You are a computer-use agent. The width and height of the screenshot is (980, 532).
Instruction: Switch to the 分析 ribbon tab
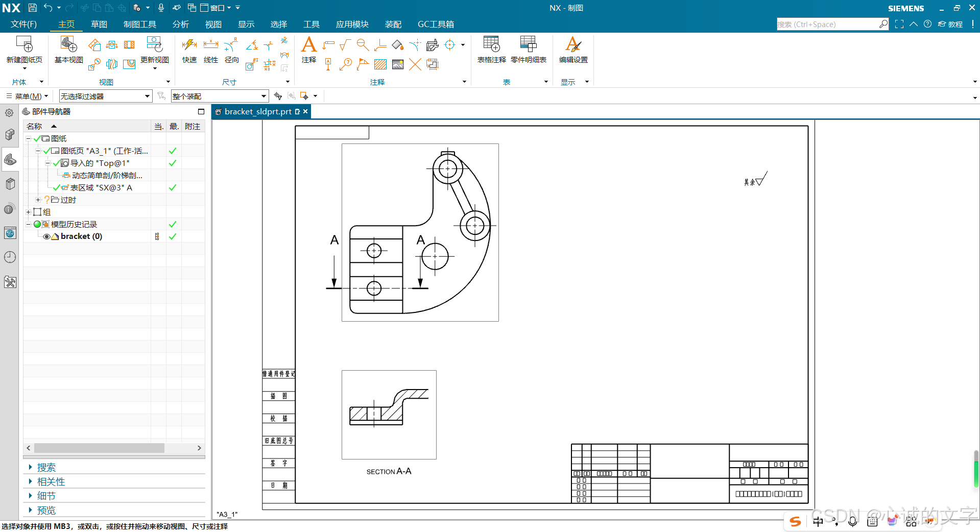pos(181,24)
